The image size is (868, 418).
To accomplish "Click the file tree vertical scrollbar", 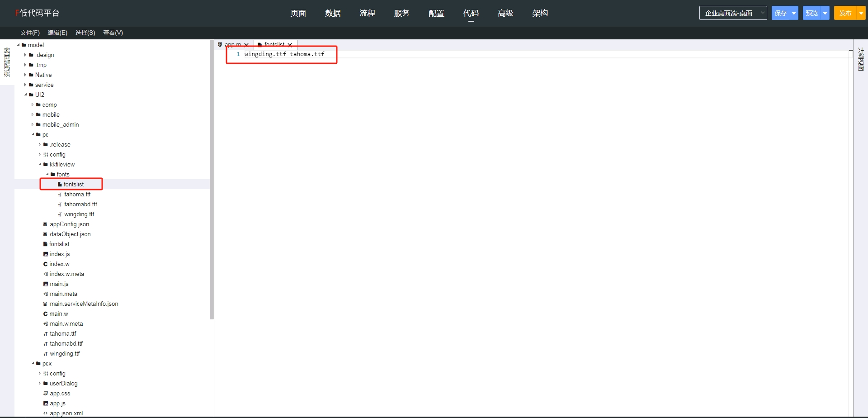I will [x=212, y=180].
